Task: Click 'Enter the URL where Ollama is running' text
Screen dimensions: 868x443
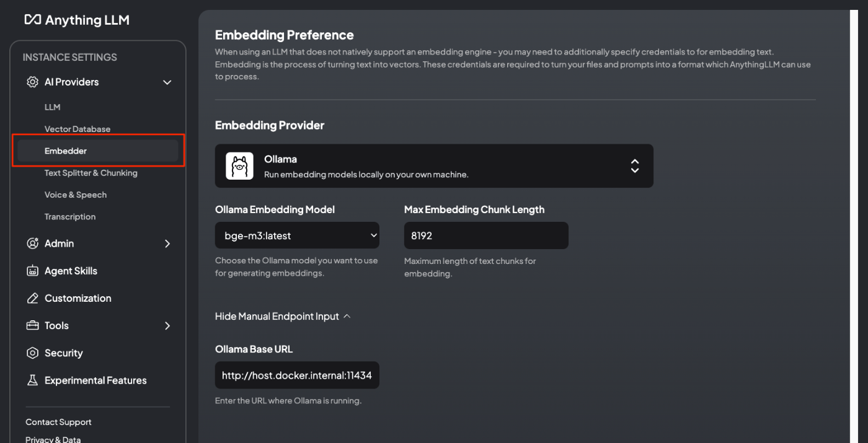Action: tap(288, 401)
